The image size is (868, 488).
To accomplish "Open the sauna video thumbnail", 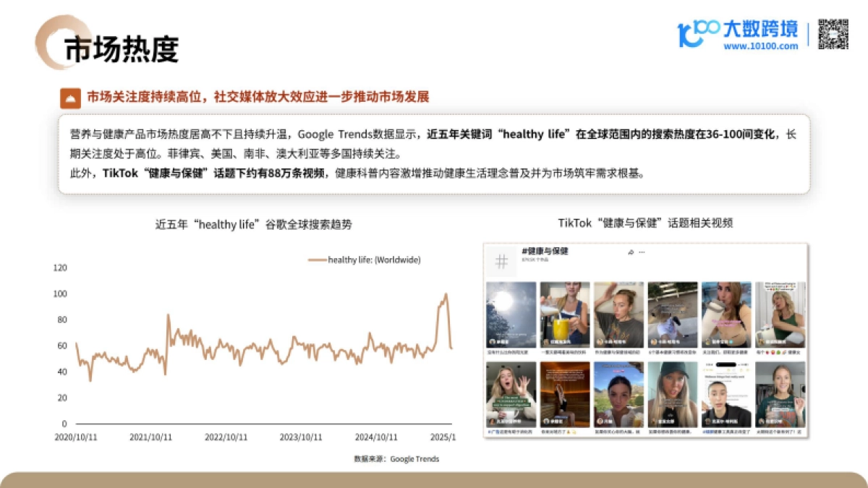I will [564, 395].
